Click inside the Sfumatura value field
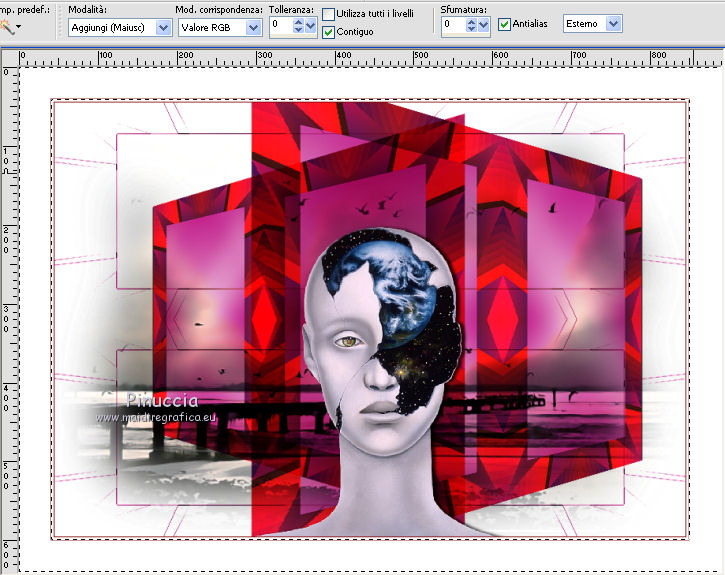The height and width of the screenshot is (575, 725). pos(453,24)
